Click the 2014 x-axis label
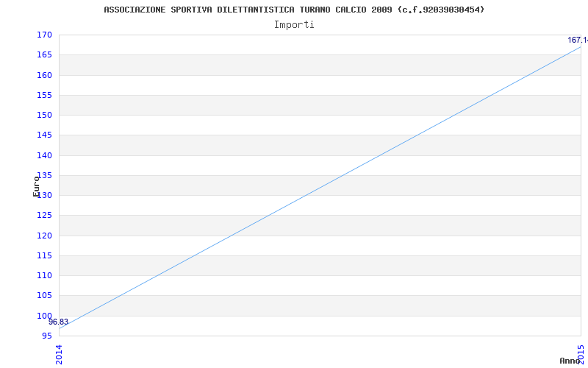Screen dimensions: 588x368 [59, 355]
